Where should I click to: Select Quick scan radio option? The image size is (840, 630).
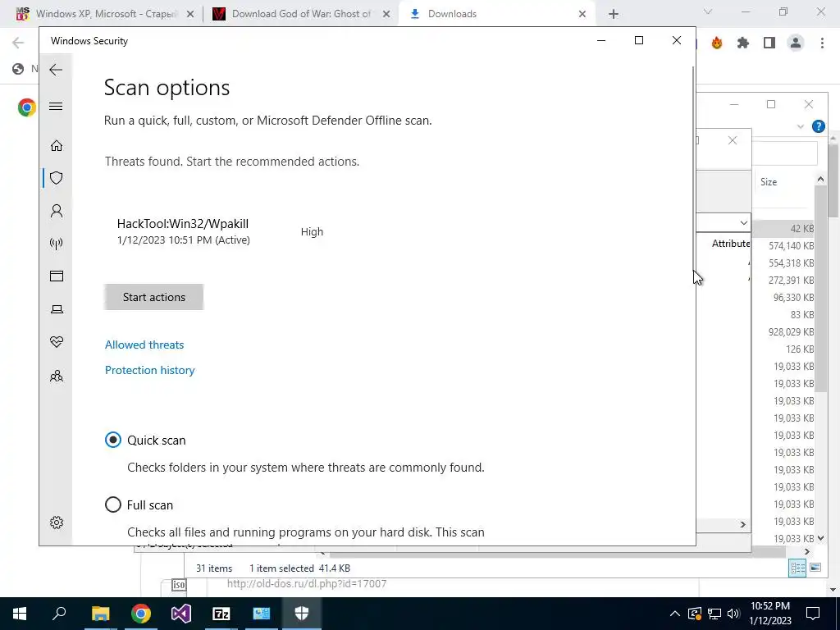point(113,440)
